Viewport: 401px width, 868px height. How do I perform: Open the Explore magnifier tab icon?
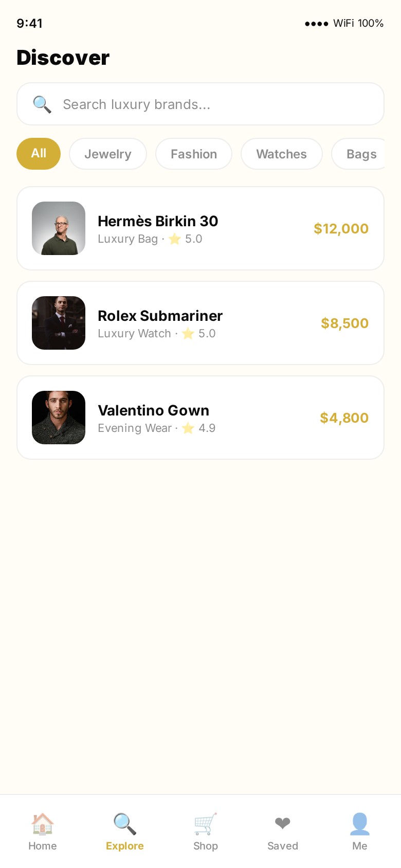coord(124,824)
